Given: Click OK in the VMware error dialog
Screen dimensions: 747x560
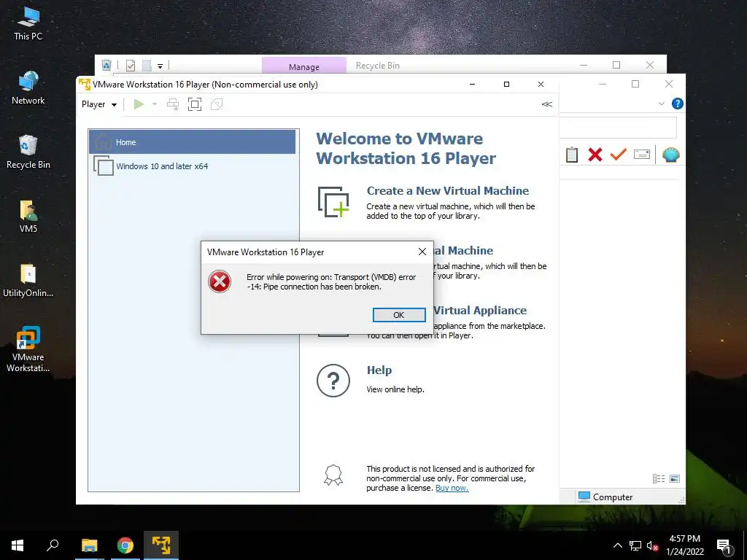Looking at the screenshot, I should (x=399, y=315).
